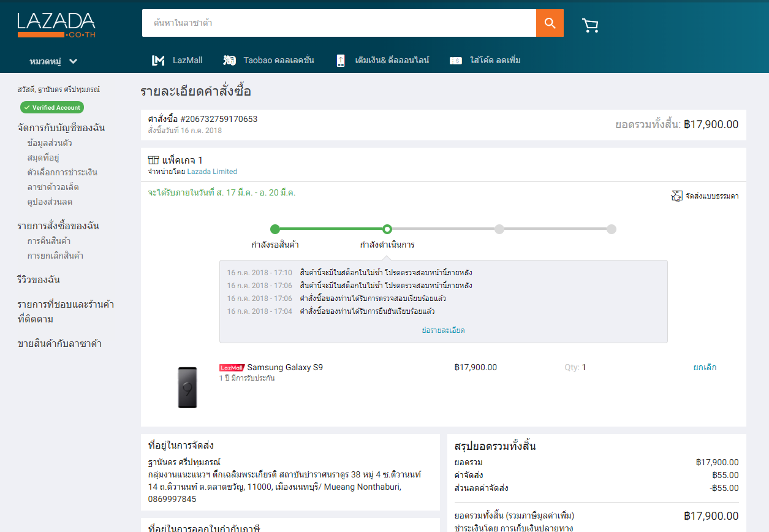
Task: Click the discount code voucher icon
Action: click(x=455, y=61)
